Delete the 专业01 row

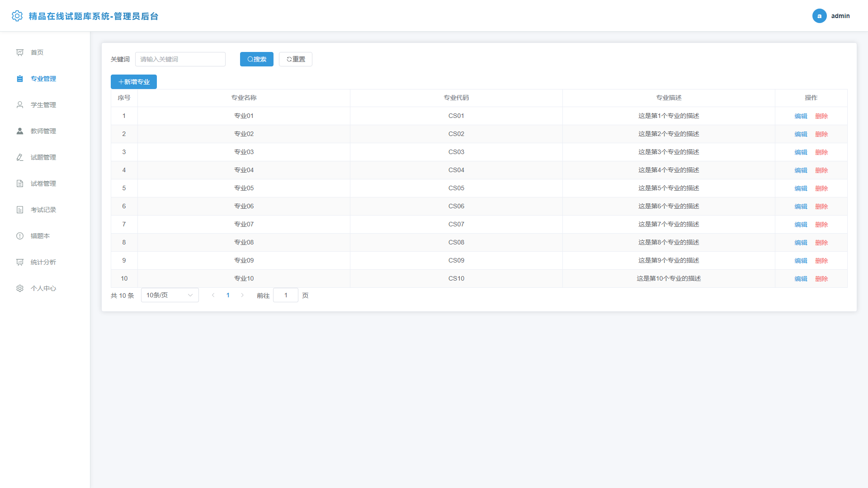pyautogui.click(x=821, y=116)
